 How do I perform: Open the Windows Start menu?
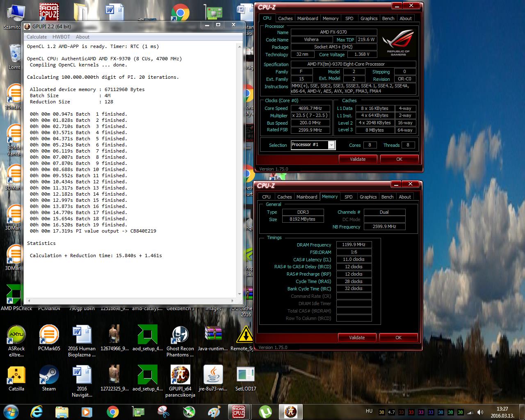tap(11, 411)
